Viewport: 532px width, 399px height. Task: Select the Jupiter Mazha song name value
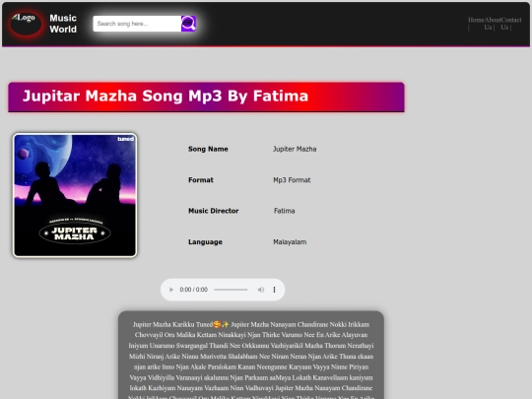pos(295,149)
